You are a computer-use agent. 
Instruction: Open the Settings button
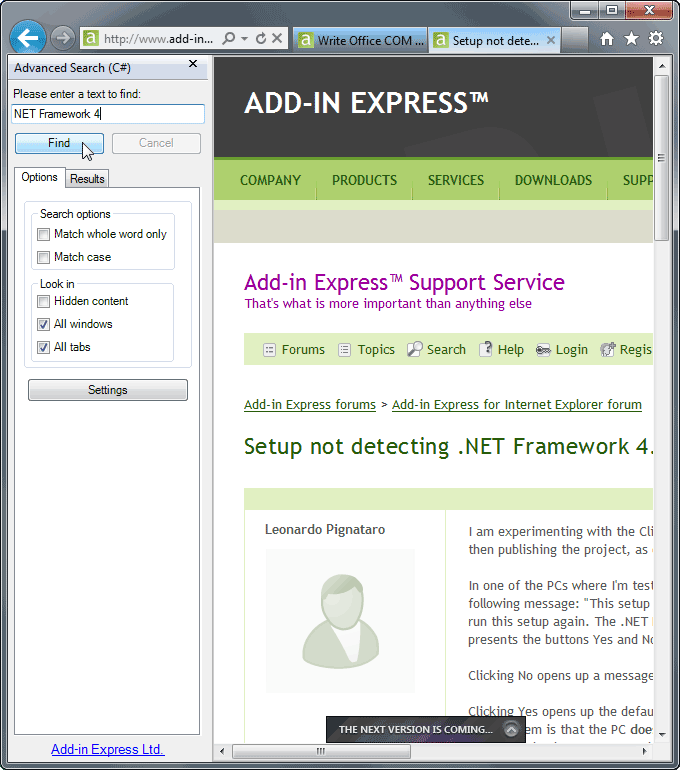pos(108,390)
